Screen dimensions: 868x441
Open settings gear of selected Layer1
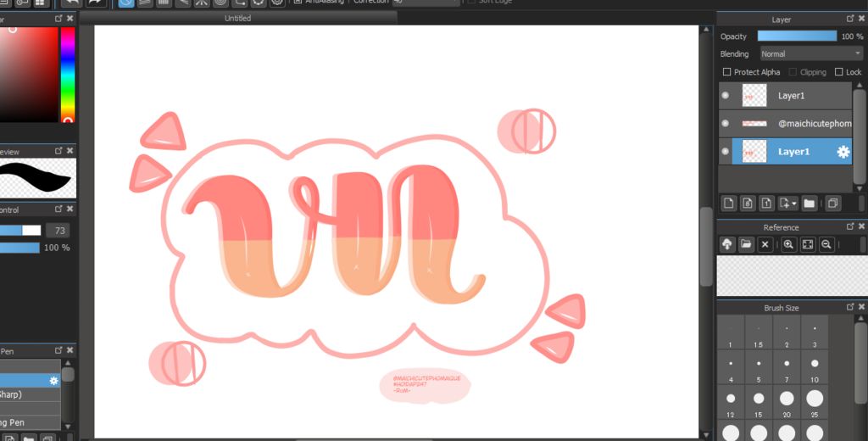coord(843,152)
